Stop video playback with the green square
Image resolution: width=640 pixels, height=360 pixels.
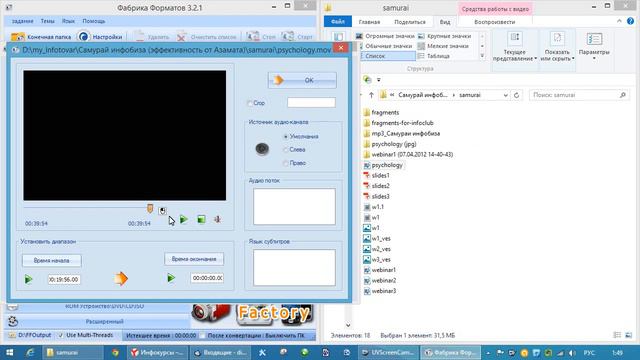(x=201, y=220)
